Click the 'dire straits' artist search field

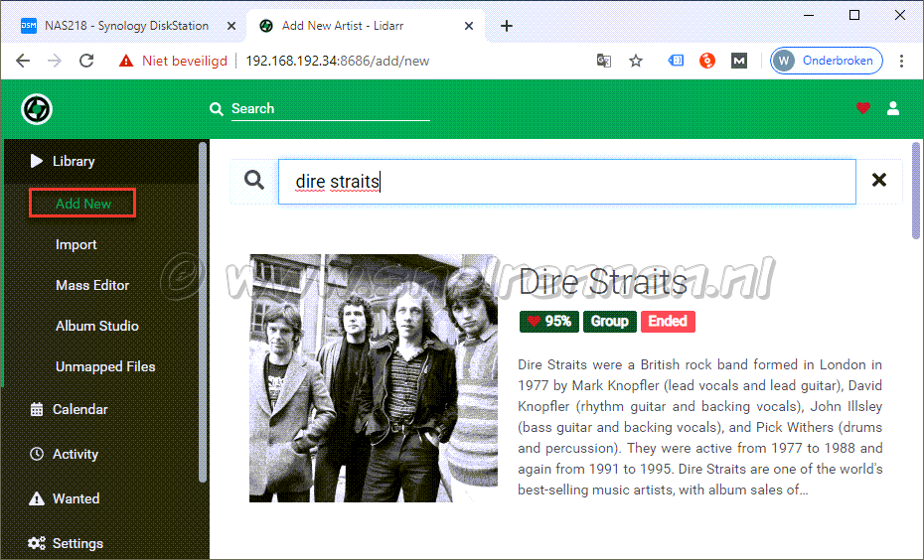pyautogui.click(x=567, y=182)
